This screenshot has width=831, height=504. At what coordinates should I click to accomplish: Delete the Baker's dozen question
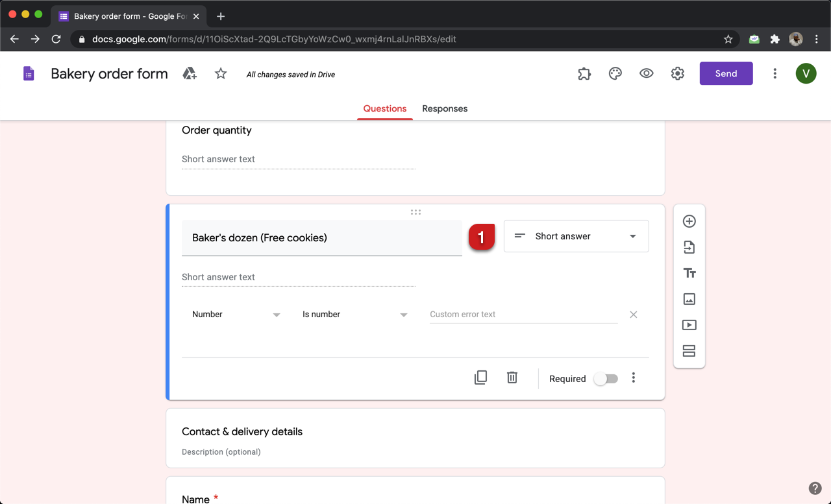(x=512, y=377)
